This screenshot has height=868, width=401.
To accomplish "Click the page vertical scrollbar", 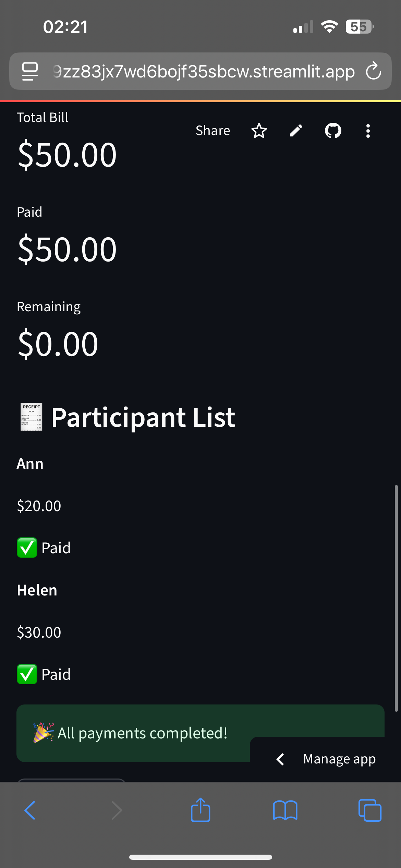I will pyautogui.click(x=396, y=598).
